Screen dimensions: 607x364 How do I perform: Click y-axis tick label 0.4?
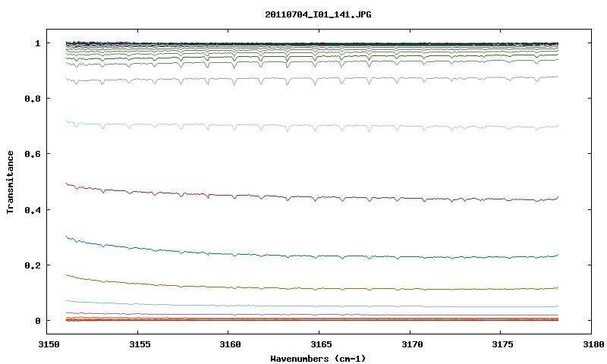pos(33,209)
